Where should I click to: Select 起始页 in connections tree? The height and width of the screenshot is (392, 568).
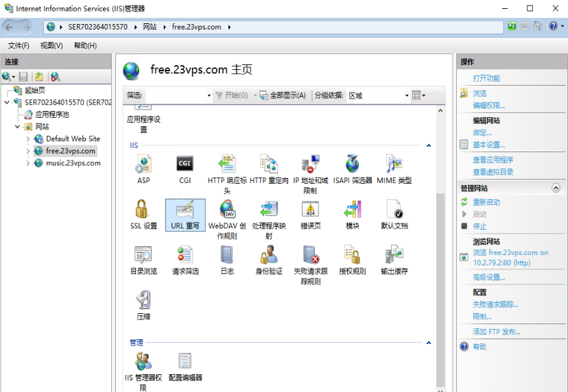35,90
